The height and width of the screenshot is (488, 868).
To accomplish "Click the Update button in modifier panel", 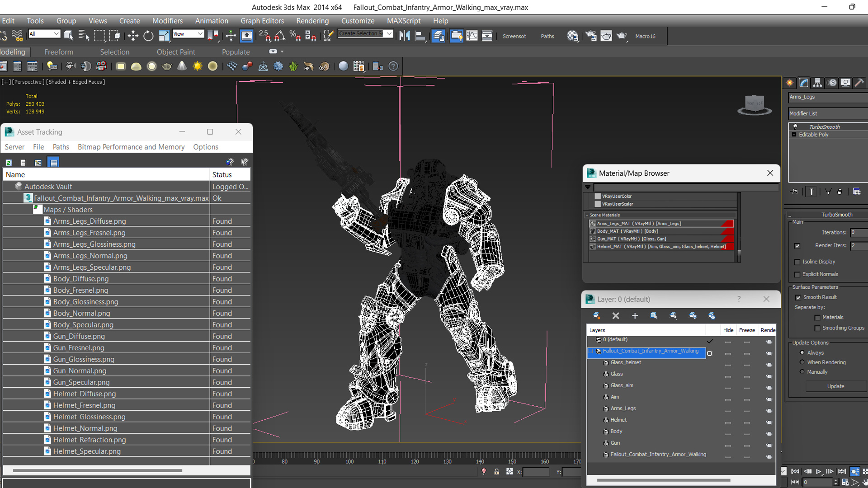I will (x=835, y=386).
